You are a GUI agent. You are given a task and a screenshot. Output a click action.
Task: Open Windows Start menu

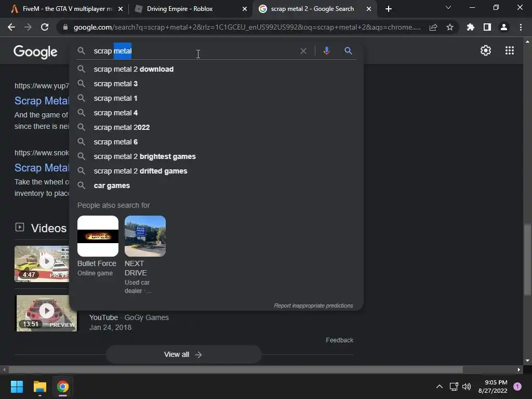pos(17,387)
